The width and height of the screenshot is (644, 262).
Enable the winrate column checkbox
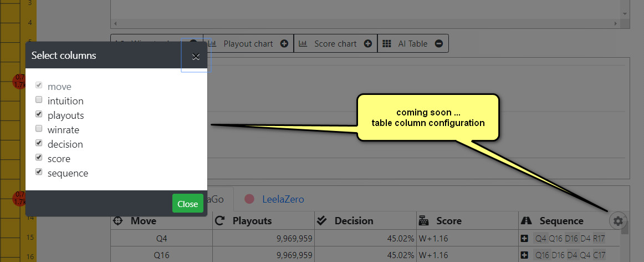pyautogui.click(x=39, y=129)
